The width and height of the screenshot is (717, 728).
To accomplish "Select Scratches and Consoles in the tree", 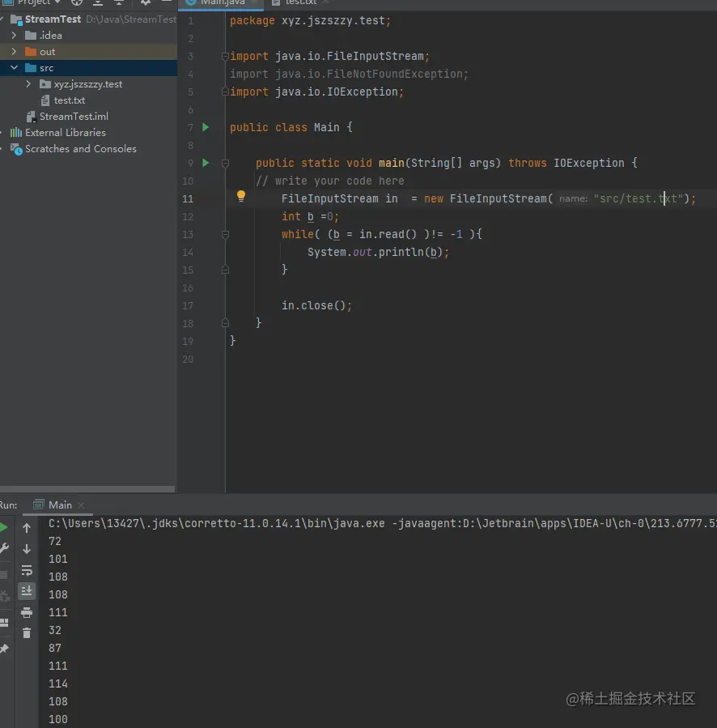I will (81, 149).
